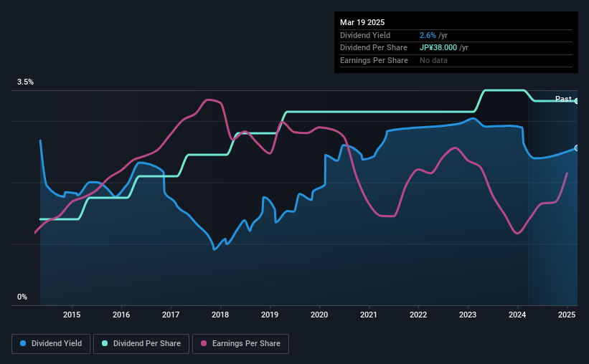The width and height of the screenshot is (589, 364).
Task: Click the blue dot in Dividend Yield legend
Action: 23,343
